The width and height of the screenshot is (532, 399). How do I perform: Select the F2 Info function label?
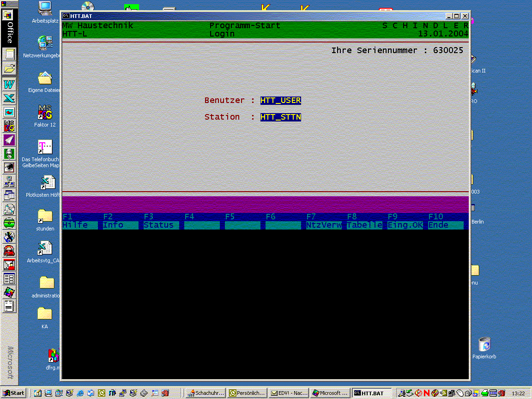120,225
